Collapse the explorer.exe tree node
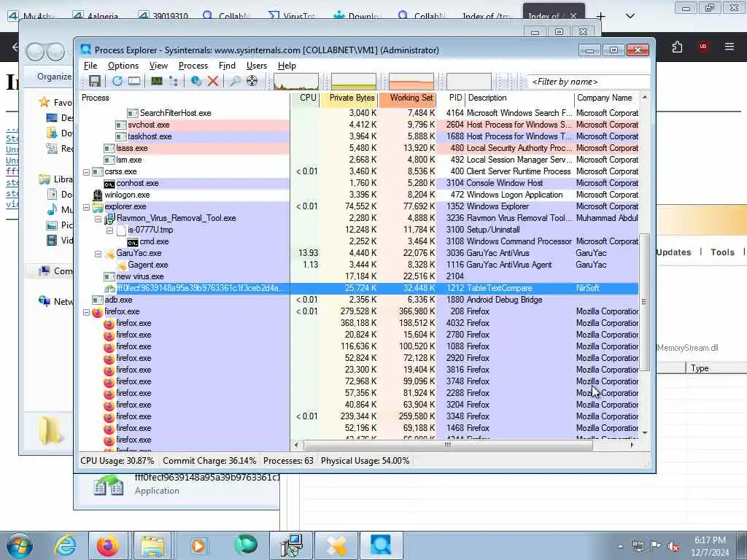Screen dimensions: 747x560 [86, 207]
